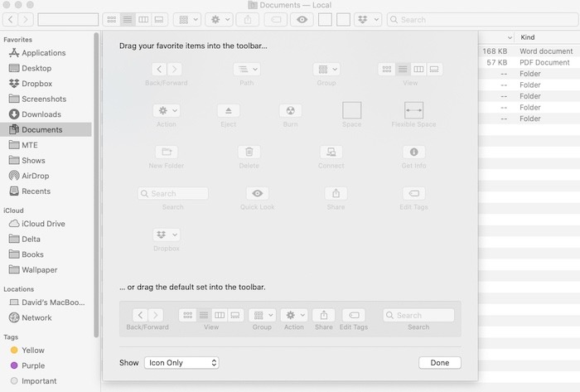Click the Action dropdown in the palette
The image size is (580, 392).
pos(167,110)
